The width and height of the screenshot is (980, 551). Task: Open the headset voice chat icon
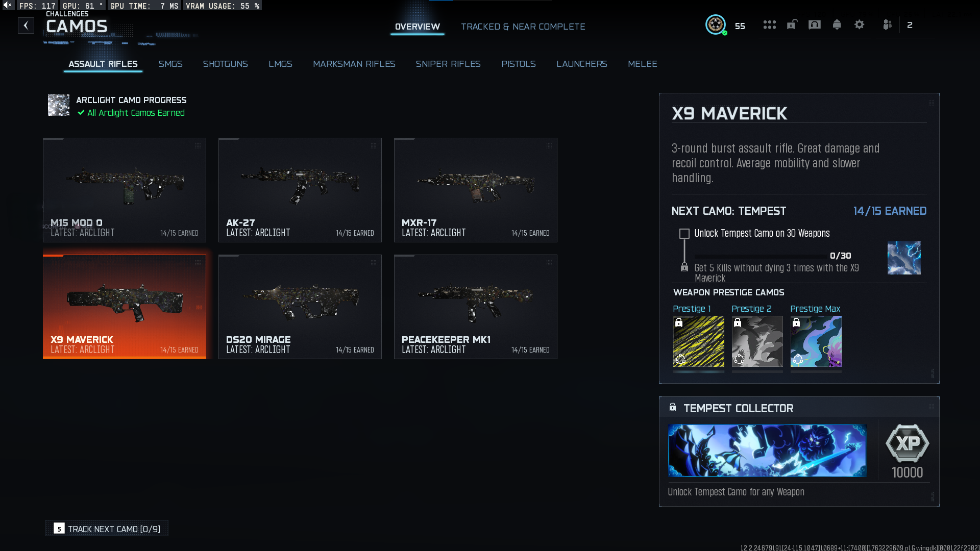pyautogui.click(x=814, y=24)
